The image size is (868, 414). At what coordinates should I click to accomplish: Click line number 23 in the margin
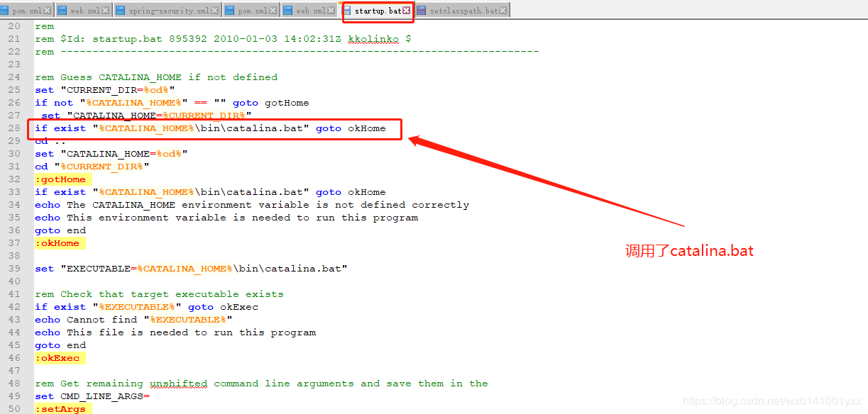coord(14,65)
